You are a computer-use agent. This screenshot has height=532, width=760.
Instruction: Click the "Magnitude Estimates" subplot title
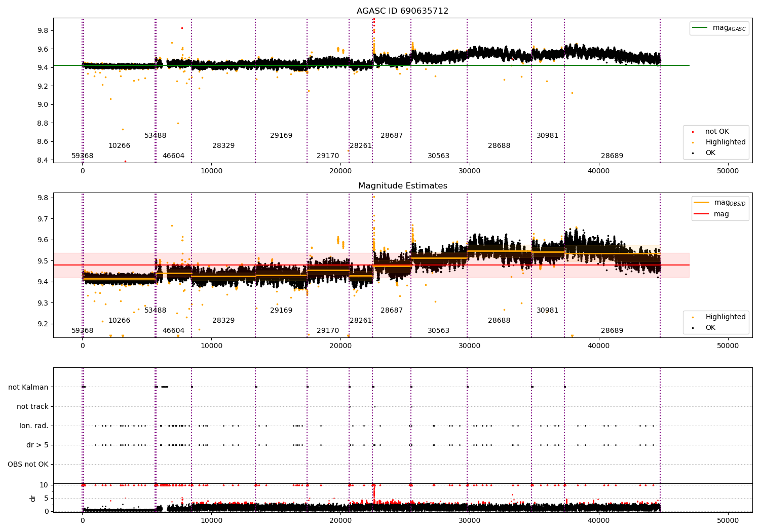[402, 186]
